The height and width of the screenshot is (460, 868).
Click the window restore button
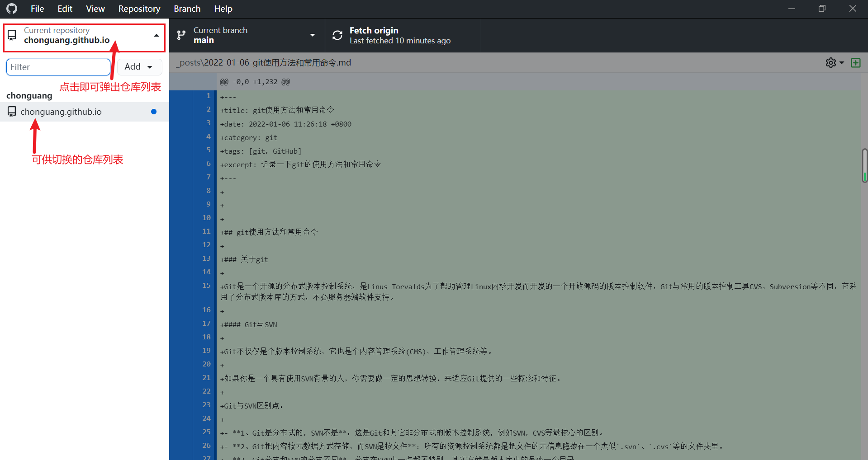click(822, 9)
